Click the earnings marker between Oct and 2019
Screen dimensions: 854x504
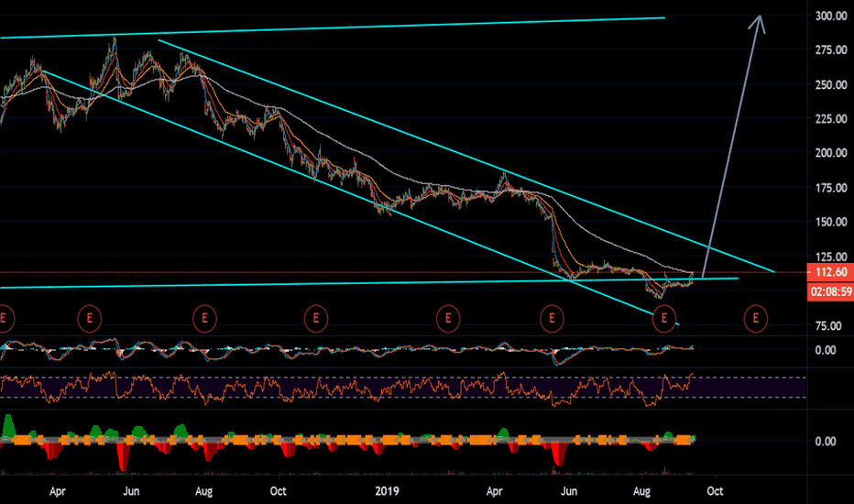coord(316,318)
